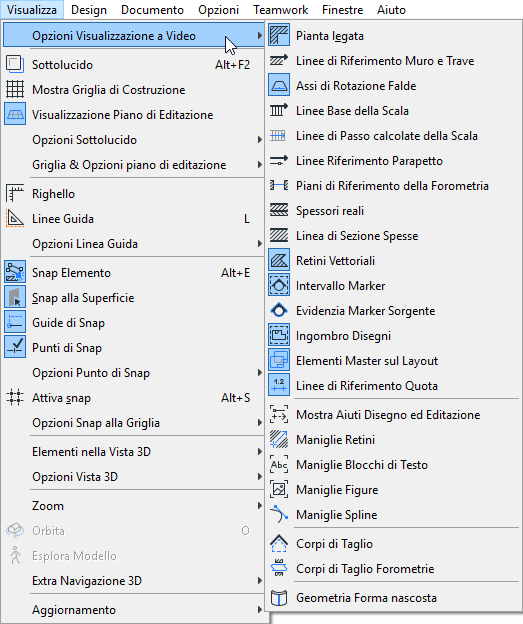Toggle Linee Guida on or off
This screenshot has height=624, width=523.
pos(135,218)
